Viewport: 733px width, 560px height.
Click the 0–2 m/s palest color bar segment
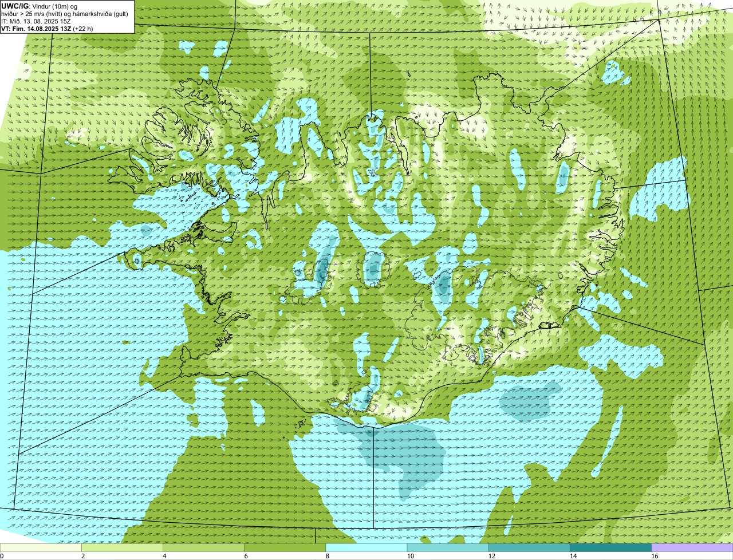click(x=41, y=548)
